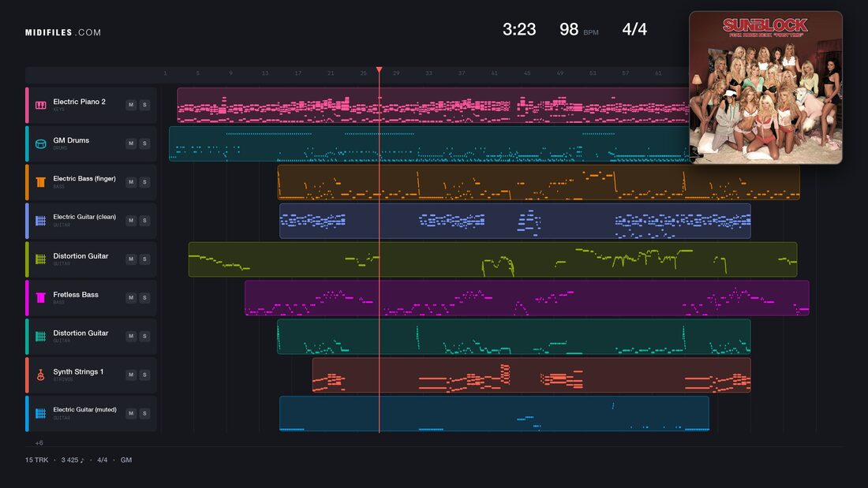The height and width of the screenshot is (488, 868).
Task: Solo the Electric Piano 2 track
Action: (x=144, y=105)
